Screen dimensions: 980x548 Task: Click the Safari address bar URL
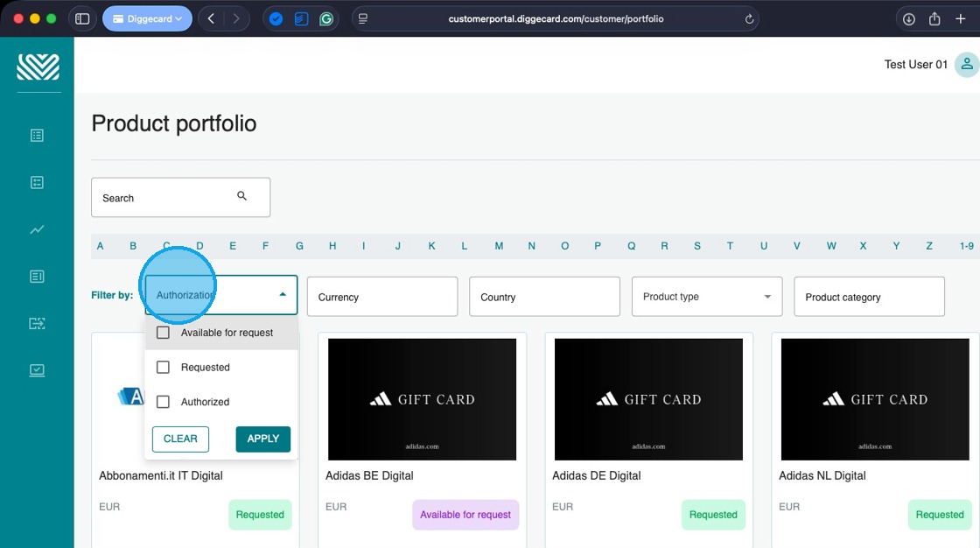556,18
